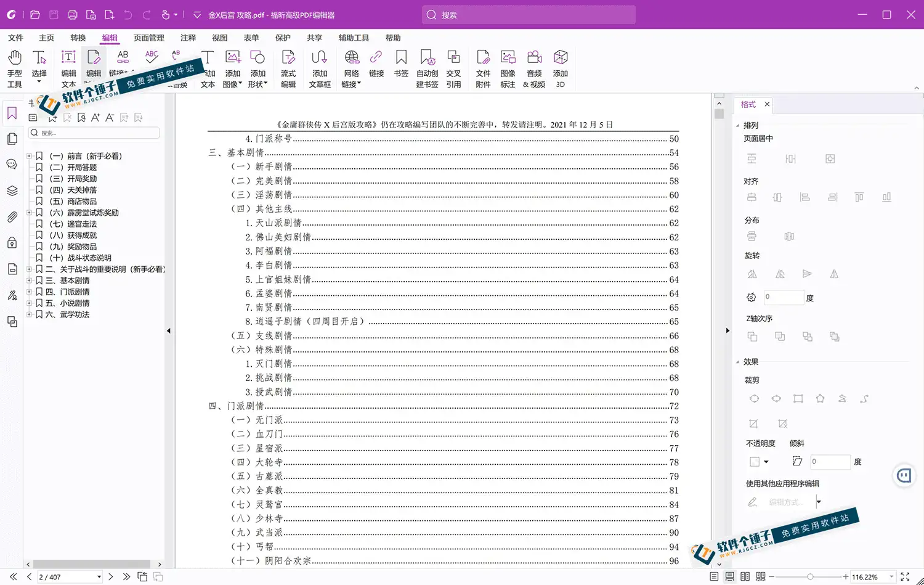Open the page number dropdown
The width and height of the screenshot is (924, 585).
[99, 577]
